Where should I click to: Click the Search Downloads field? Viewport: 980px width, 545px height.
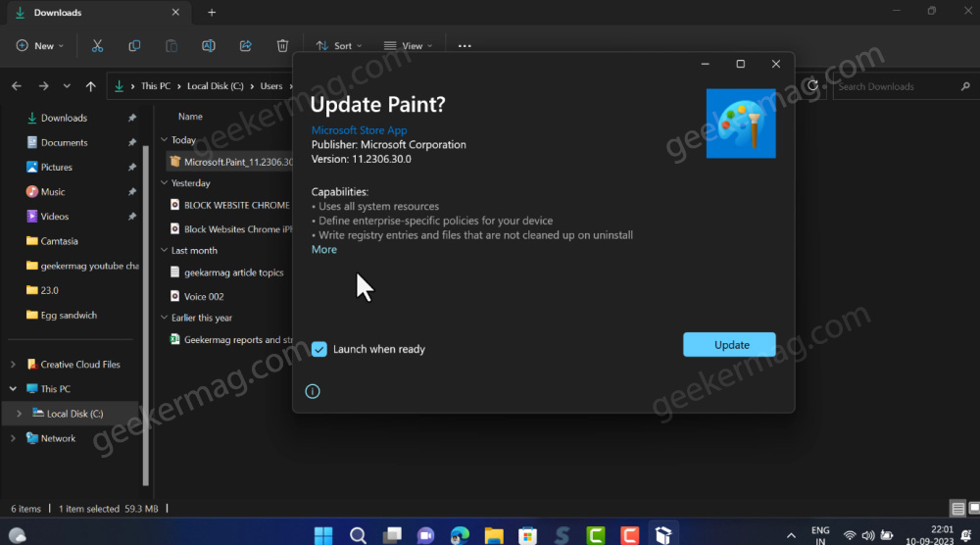(904, 86)
